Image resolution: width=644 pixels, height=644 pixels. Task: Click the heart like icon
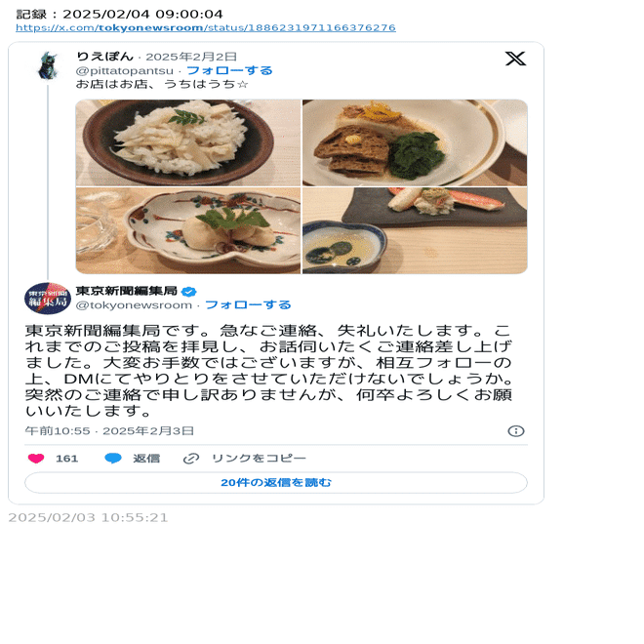point(36,459)
